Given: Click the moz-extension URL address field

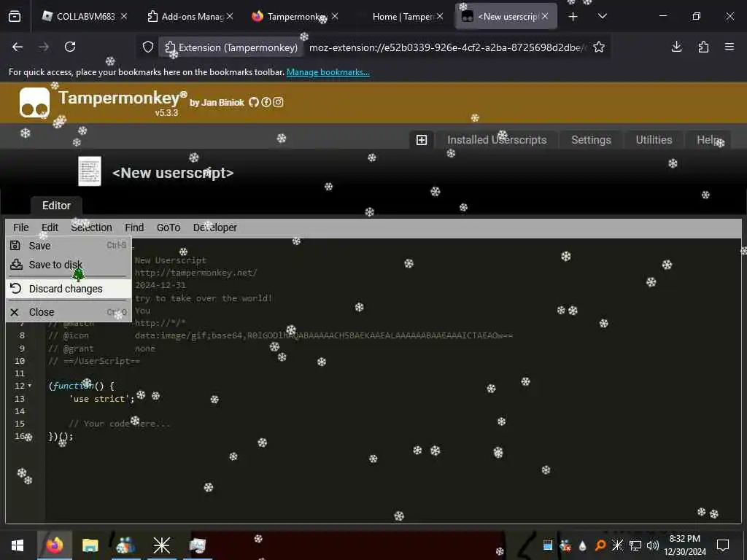Looking at the screenshot, I should point(448,47).
